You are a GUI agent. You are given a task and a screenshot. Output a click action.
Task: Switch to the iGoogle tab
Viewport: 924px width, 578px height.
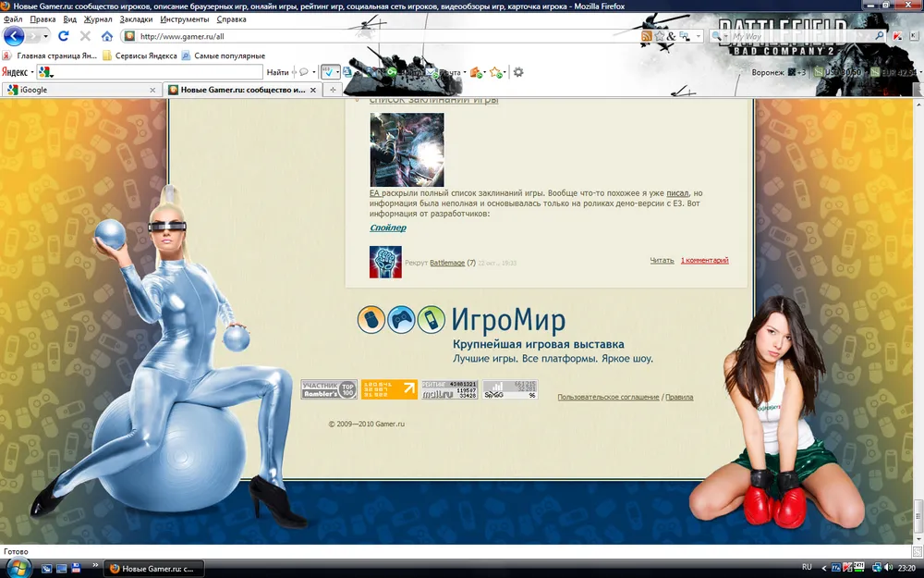point(79,90)
